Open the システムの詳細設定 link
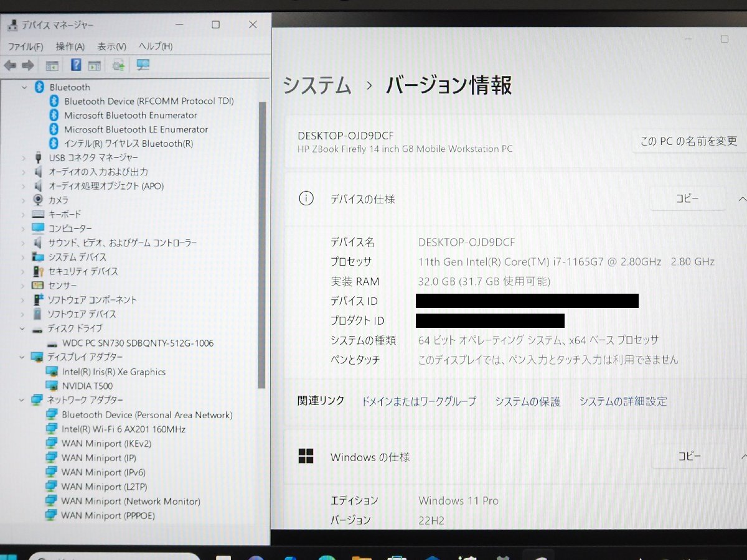The height and width of the screenshot is (560, 747). [622, 402]
